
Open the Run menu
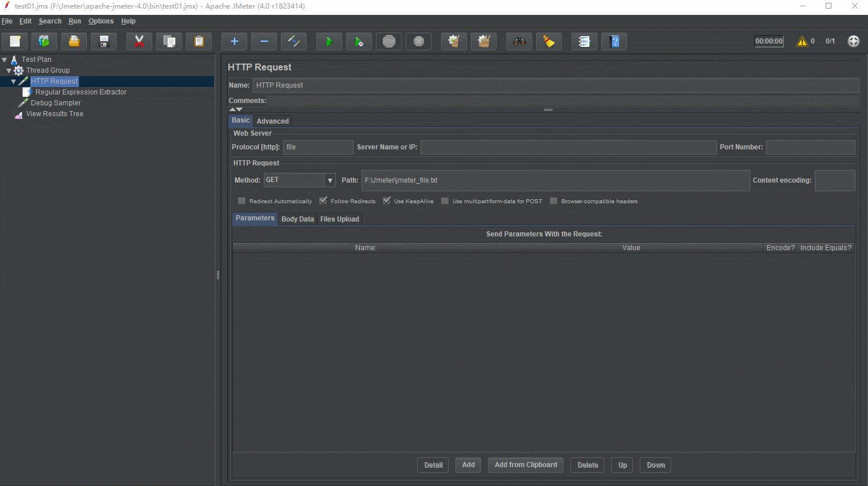75,21
